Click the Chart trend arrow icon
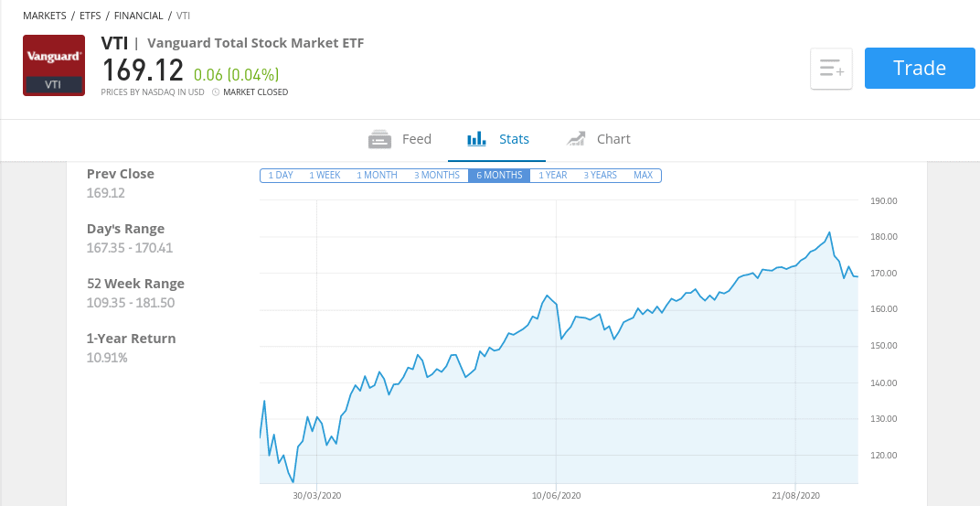The image size is (980, 506). click(576, 139)
